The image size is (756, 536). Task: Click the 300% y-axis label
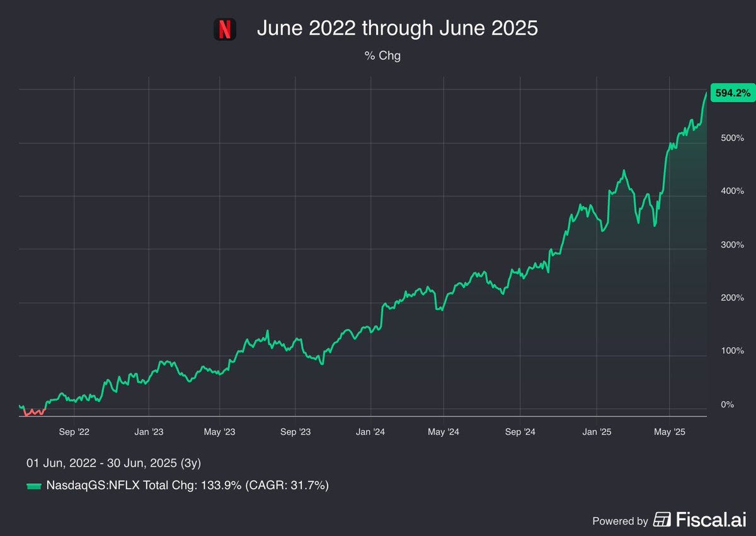(732, 244)
